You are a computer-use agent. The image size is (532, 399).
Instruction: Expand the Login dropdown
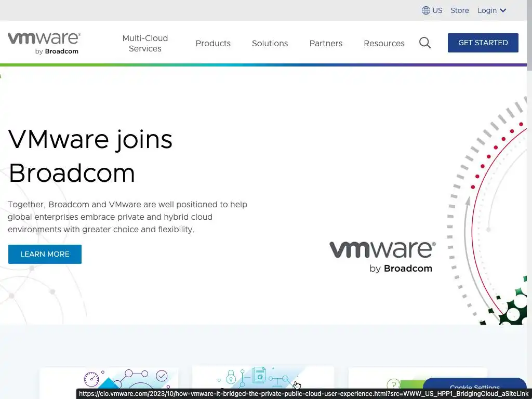point(491,10)
